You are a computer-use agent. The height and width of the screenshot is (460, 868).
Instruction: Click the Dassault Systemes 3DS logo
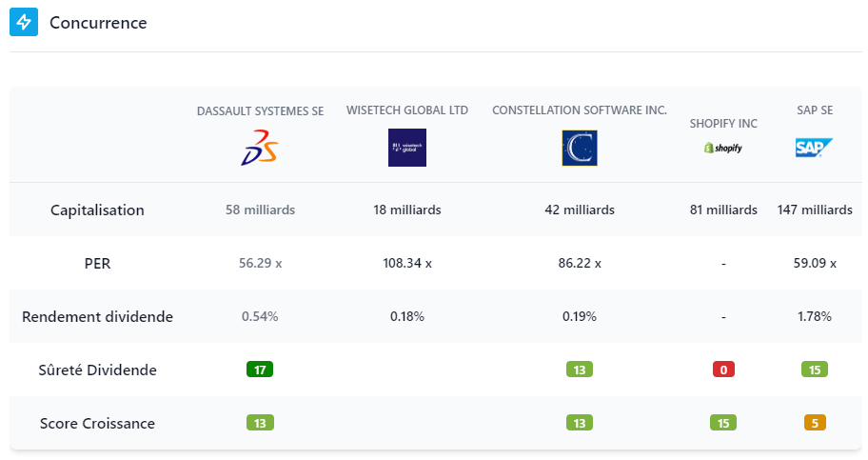click(260, 148)
